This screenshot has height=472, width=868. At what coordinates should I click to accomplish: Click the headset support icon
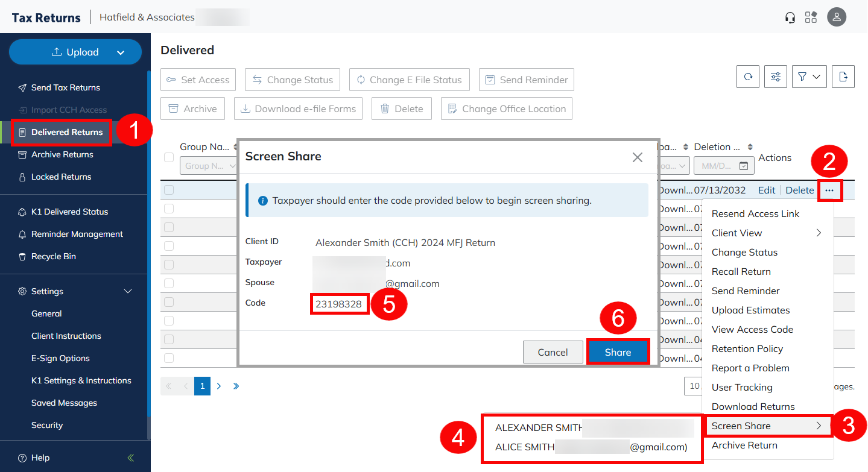(790, 17)
